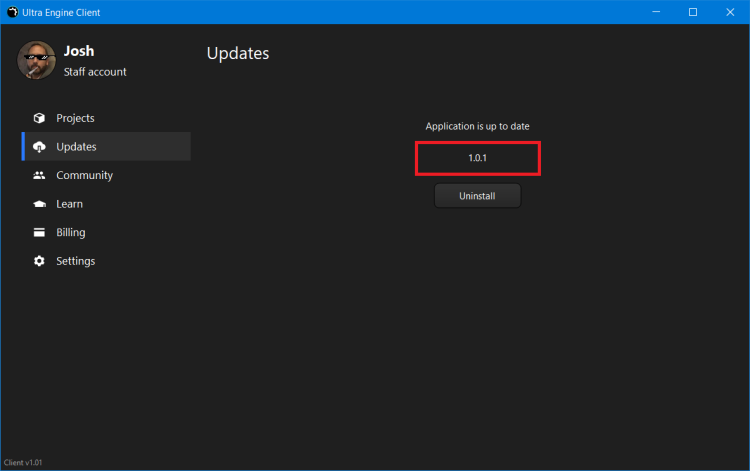The height and width of the screenshot is (471, 750).
Task: Click the Staff account label
Action: tap(95, 72)
